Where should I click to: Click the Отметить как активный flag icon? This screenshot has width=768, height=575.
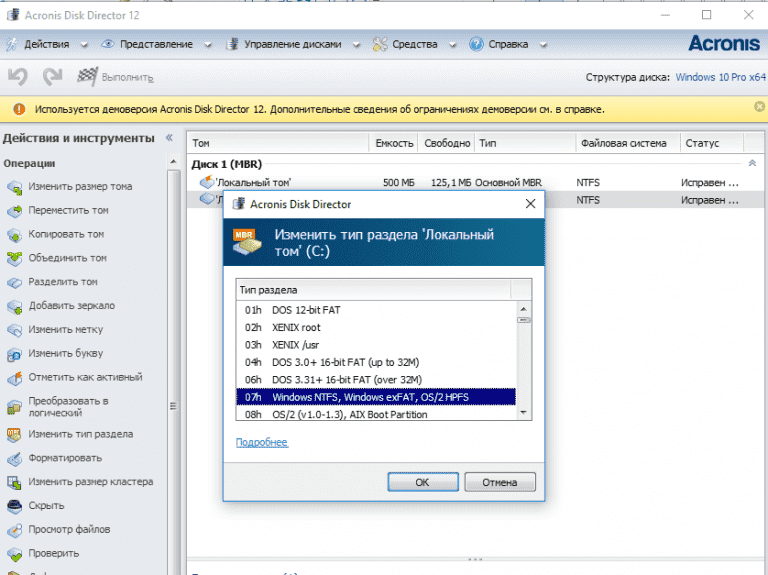pyautogui.click(x=15, y=378)
